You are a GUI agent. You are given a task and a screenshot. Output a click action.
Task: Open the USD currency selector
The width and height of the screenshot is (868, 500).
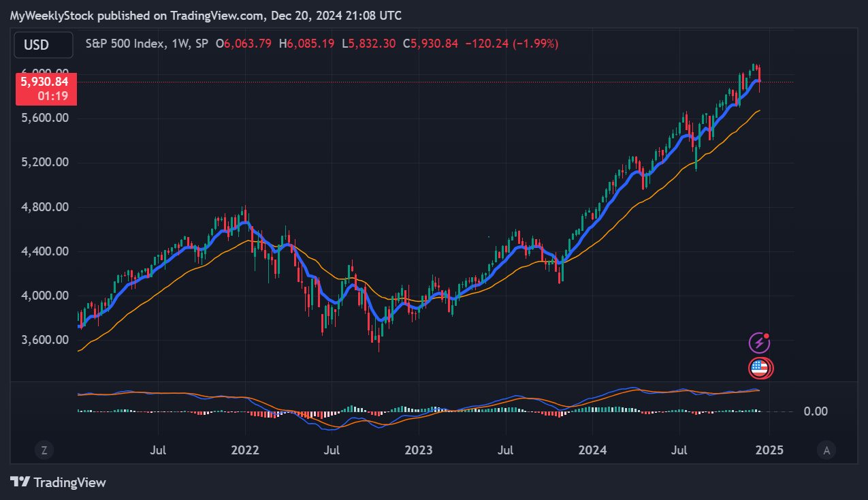[44, 45]
